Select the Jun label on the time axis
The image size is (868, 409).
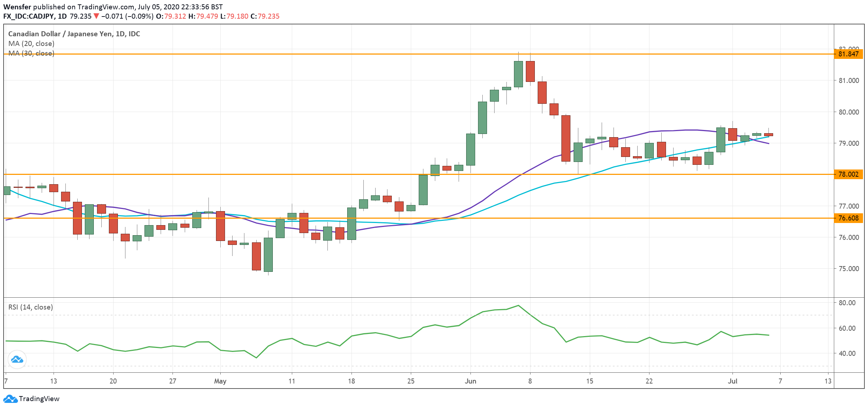(x=471, y=382)
